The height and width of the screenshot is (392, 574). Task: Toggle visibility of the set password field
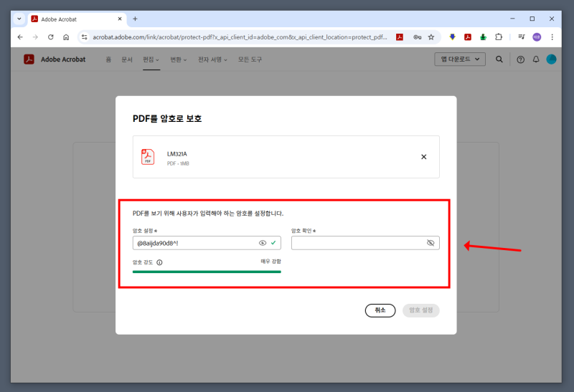pos(263,243)
